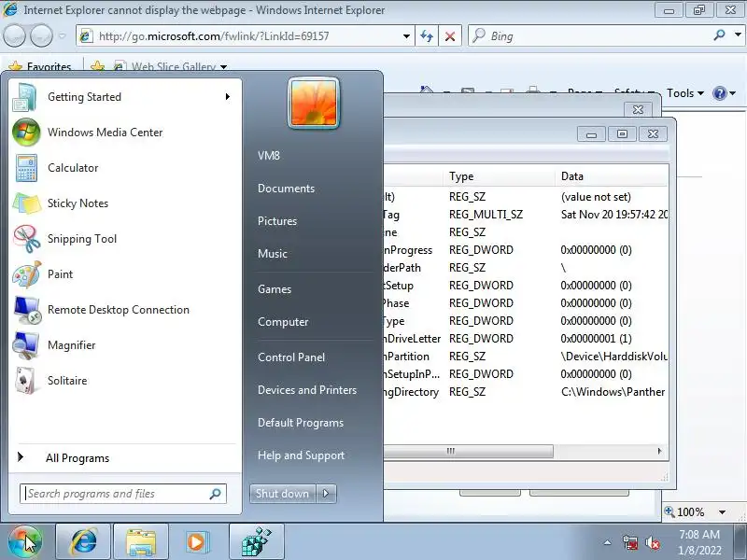The image size is (747, 560).
Task: Open the Favorites star button
Action: pyautogui.click(x=40, y=66)
